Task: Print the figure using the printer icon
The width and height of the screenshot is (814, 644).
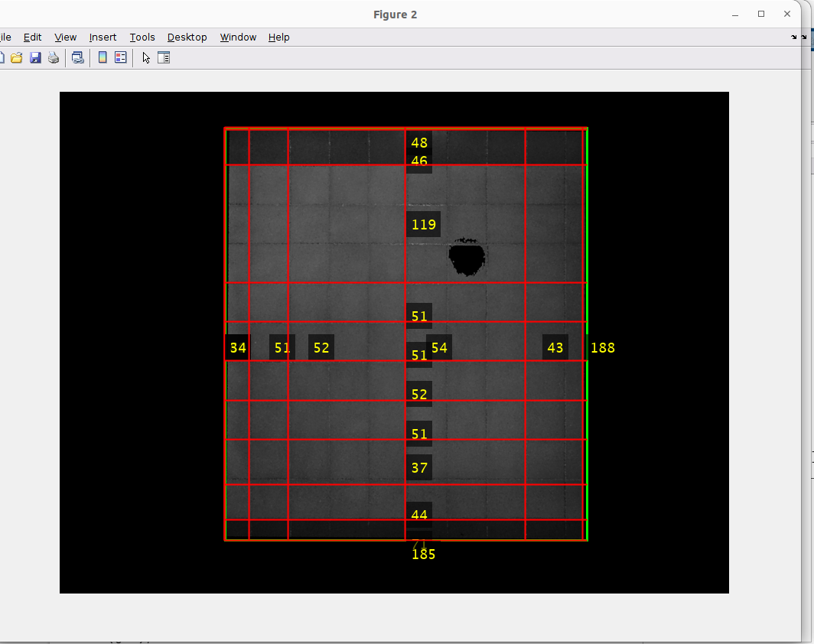Action: point(54,57)
